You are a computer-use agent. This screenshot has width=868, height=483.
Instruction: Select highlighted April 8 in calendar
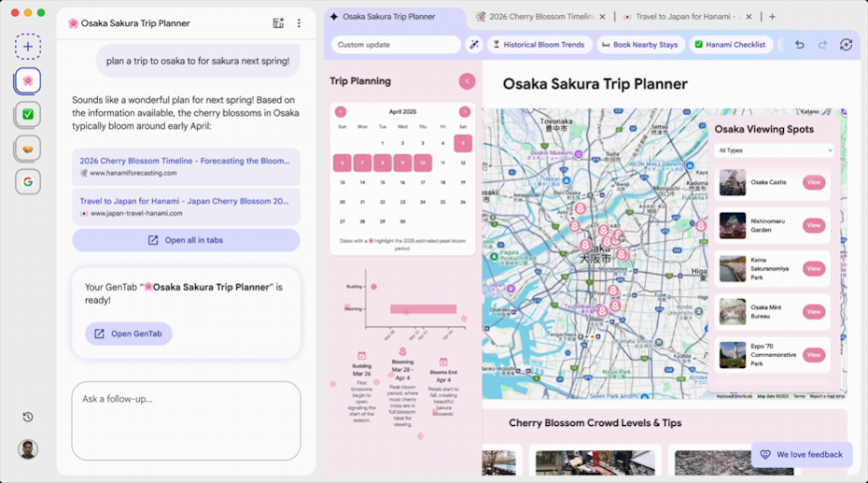[383, 163]
